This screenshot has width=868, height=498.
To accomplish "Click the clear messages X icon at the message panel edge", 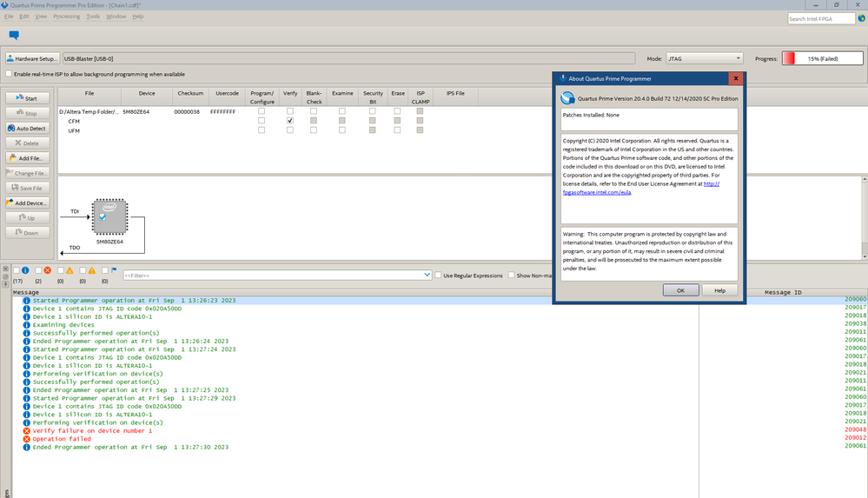I will point(5,269).
